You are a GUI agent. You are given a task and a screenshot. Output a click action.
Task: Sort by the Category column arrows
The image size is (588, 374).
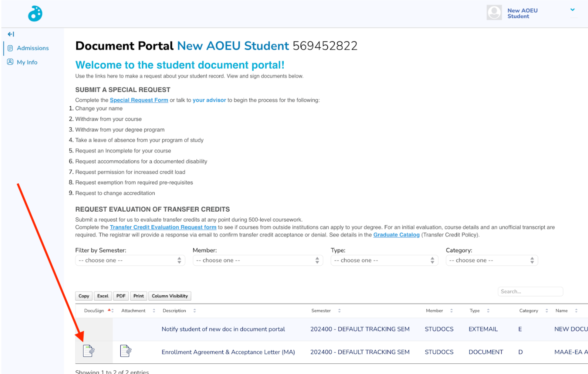[547, 311]
